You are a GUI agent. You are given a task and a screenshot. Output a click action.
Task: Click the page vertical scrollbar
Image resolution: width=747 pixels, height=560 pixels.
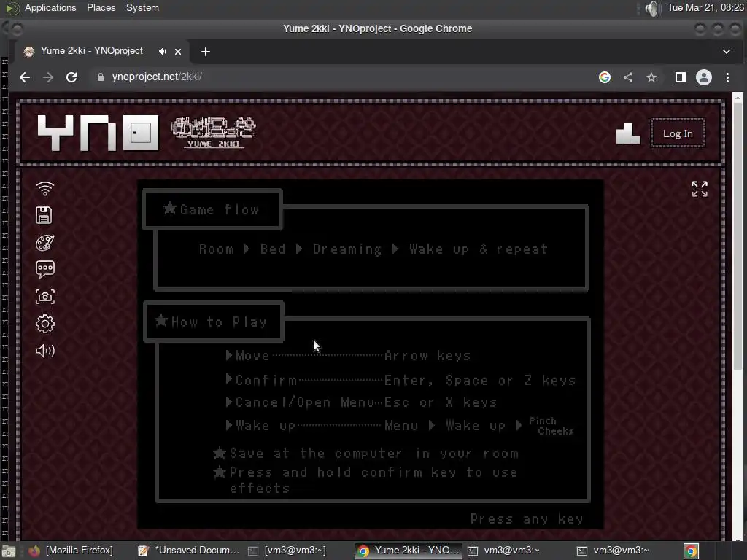click(738, 236)
